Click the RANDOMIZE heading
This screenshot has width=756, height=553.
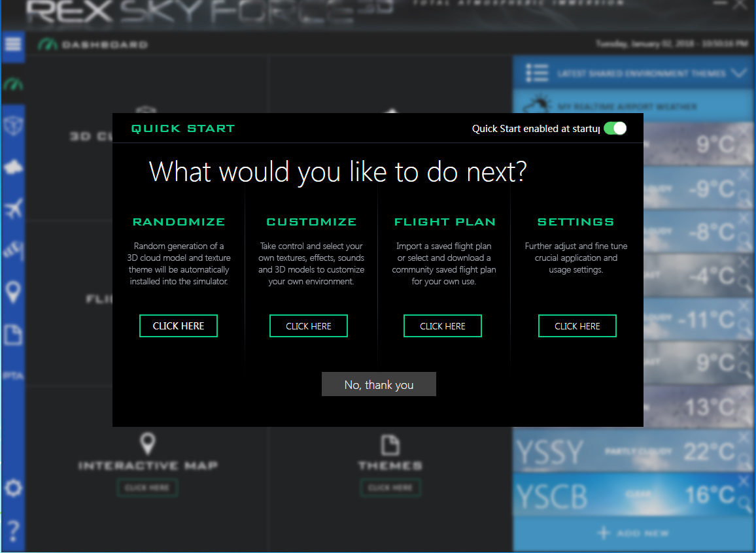click(179, 222)
